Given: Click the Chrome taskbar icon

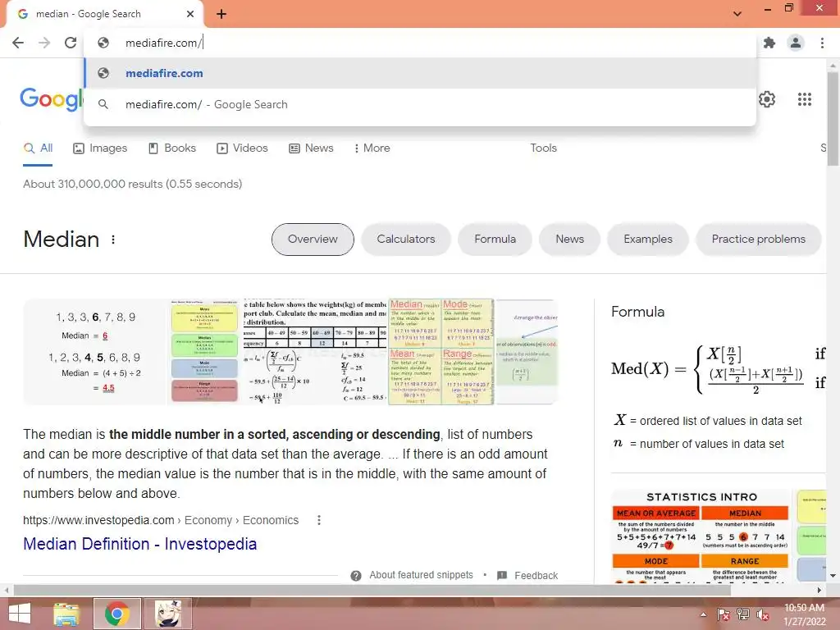Looking at the screenshot, I should [116, 614].
